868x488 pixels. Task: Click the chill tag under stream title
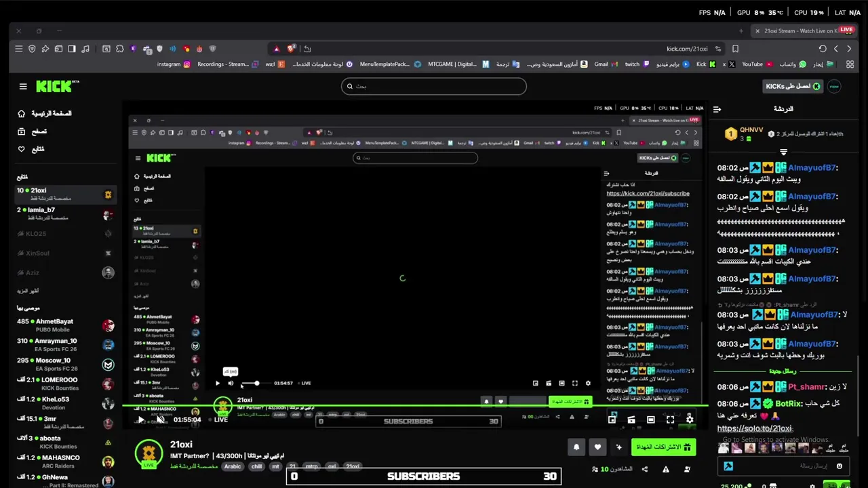coord(256,466)
